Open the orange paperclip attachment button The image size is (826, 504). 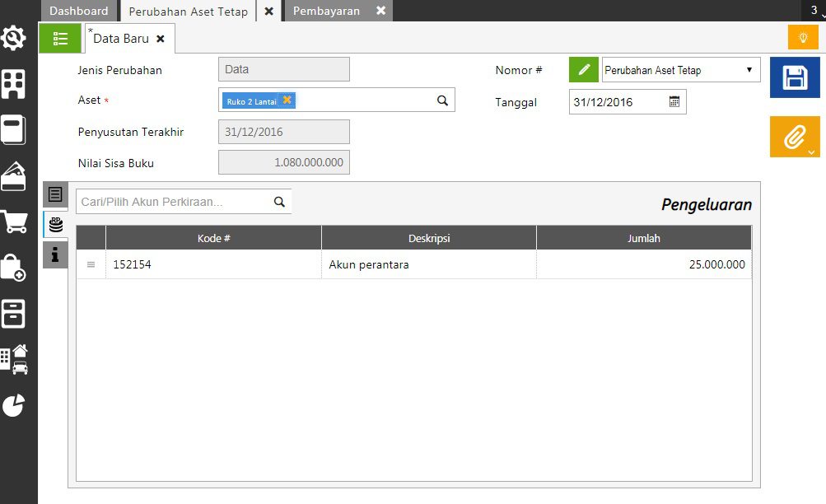click(793, 137)
